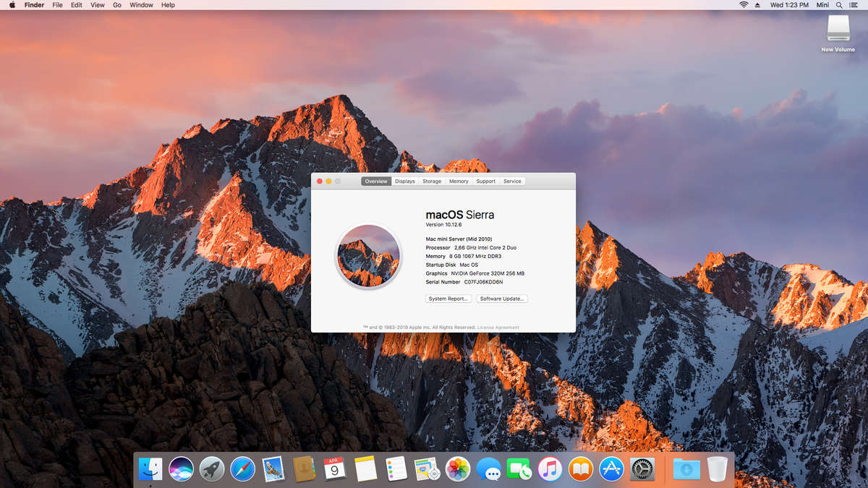Open the Mail app
868x488 pixels.
click(273, 469)
